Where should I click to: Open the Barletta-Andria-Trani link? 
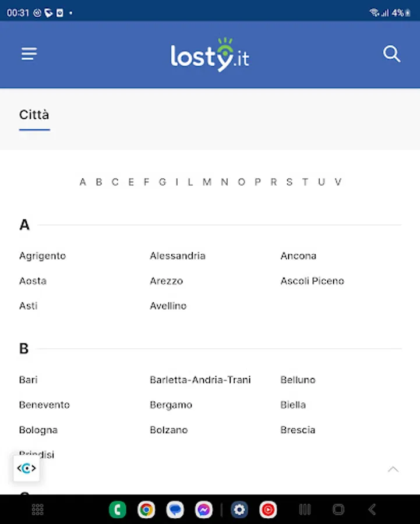click(200, 380)
